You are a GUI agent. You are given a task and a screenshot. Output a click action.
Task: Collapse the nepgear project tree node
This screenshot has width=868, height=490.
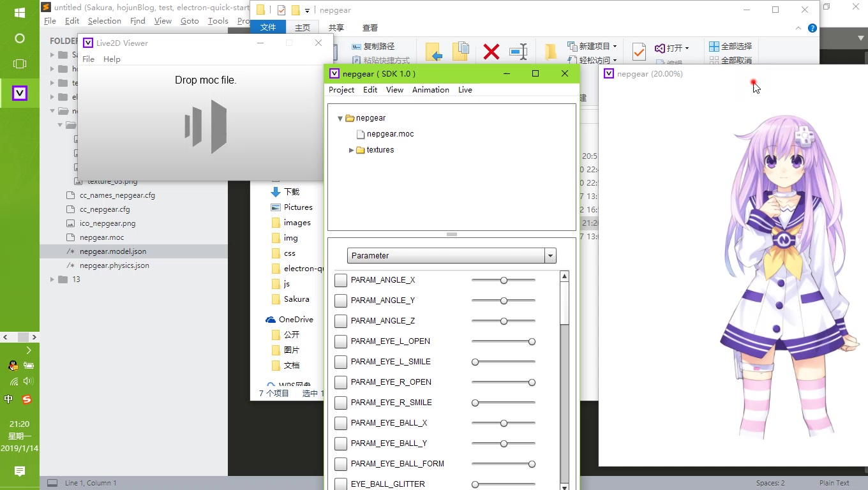click(x=340, y=118)
